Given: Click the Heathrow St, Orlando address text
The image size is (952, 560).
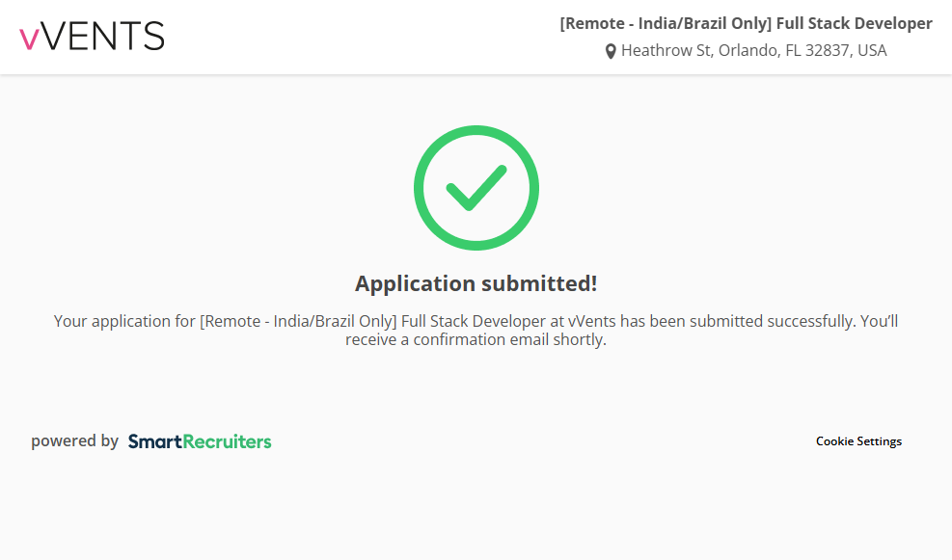Looking at the screenshot, I should pos(701,50).
